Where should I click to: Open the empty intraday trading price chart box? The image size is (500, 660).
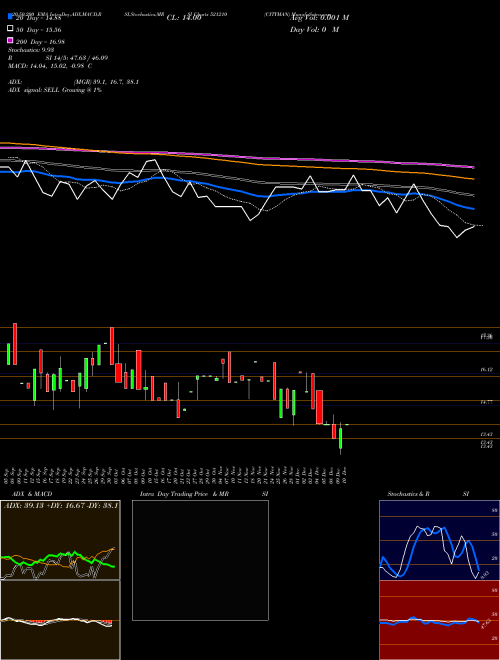click(200, 560)
